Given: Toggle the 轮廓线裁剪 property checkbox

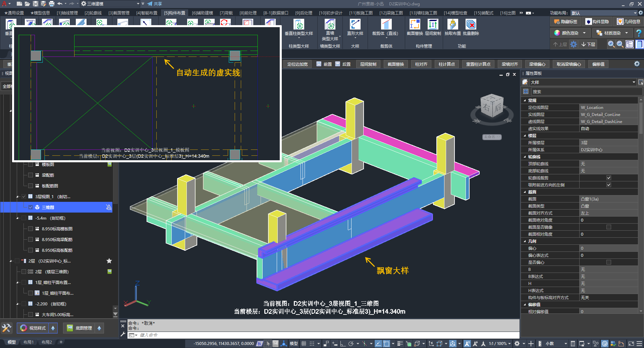Looking at the screenshot, I should pos(609,178).
